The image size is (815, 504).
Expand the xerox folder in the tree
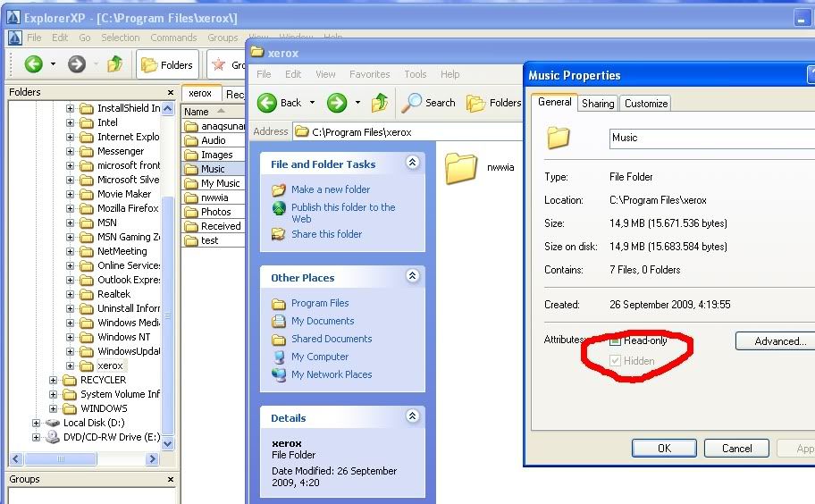tap(71, 365)
